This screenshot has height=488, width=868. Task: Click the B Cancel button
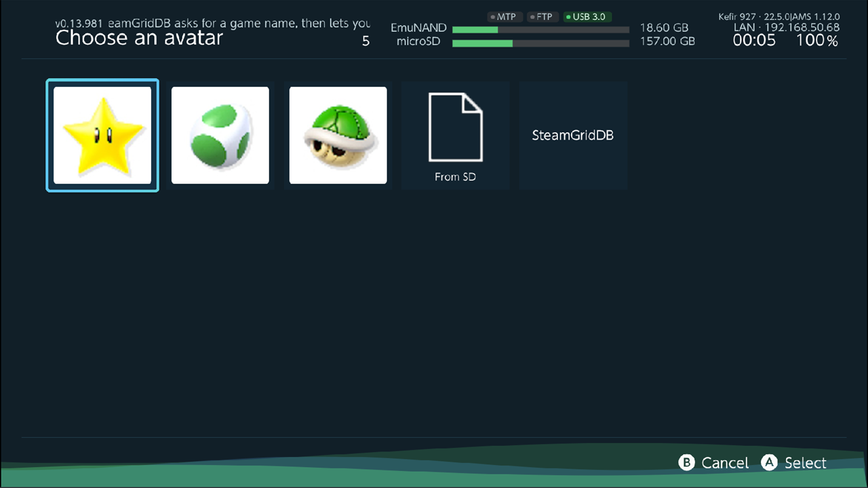pyautogui.click(x=714, y=463)
